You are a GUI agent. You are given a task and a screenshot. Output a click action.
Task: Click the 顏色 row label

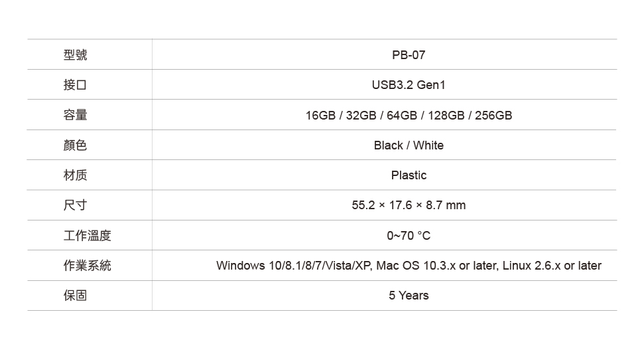[75, 145]
